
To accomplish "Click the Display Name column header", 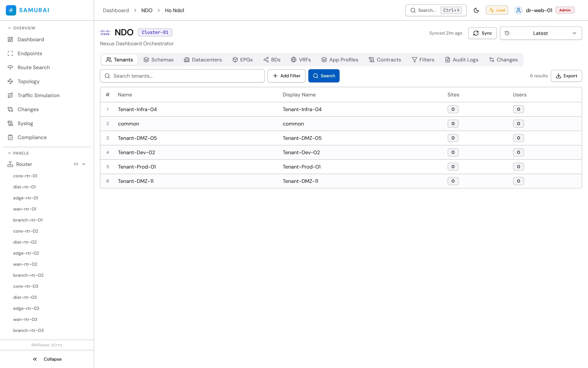I will pyautogui.click(x=299, y=95).
